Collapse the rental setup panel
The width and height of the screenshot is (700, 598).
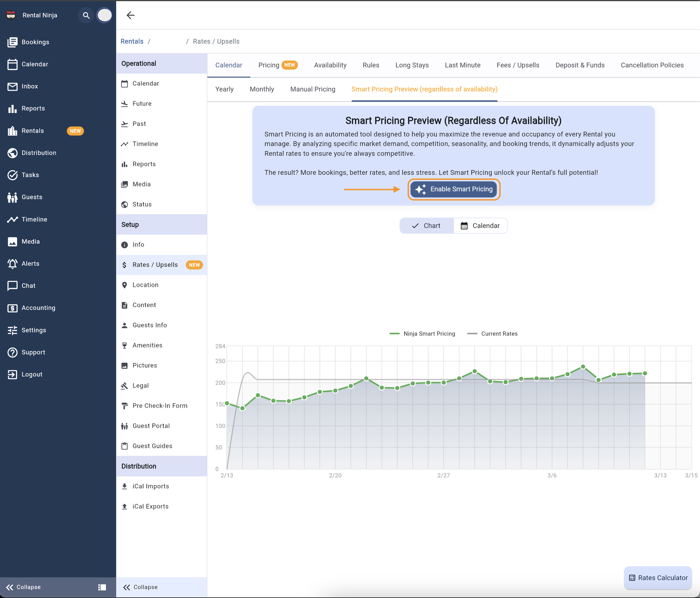pyautogui.click(x=140, y=587)
